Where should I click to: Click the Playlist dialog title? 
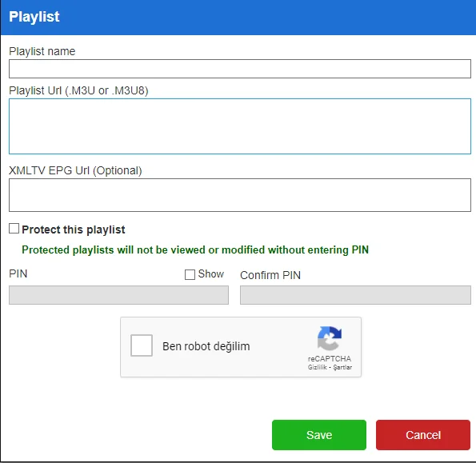[34, 17]
